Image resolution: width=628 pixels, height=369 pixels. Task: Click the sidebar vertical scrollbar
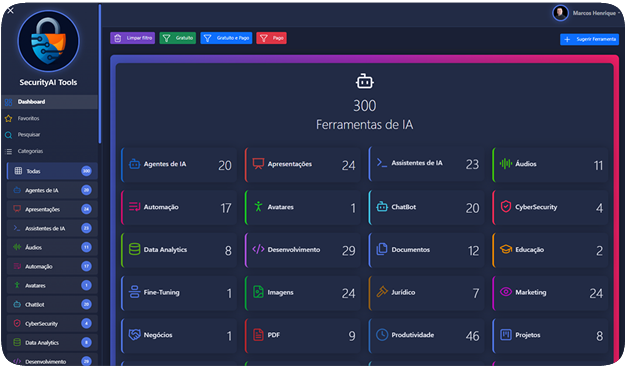[100, 74]
